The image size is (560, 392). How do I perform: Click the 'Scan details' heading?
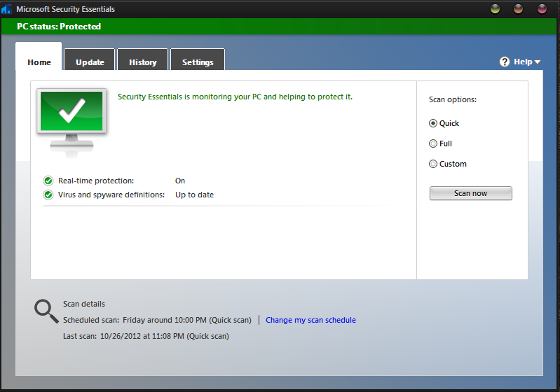[x=84, y=304]
